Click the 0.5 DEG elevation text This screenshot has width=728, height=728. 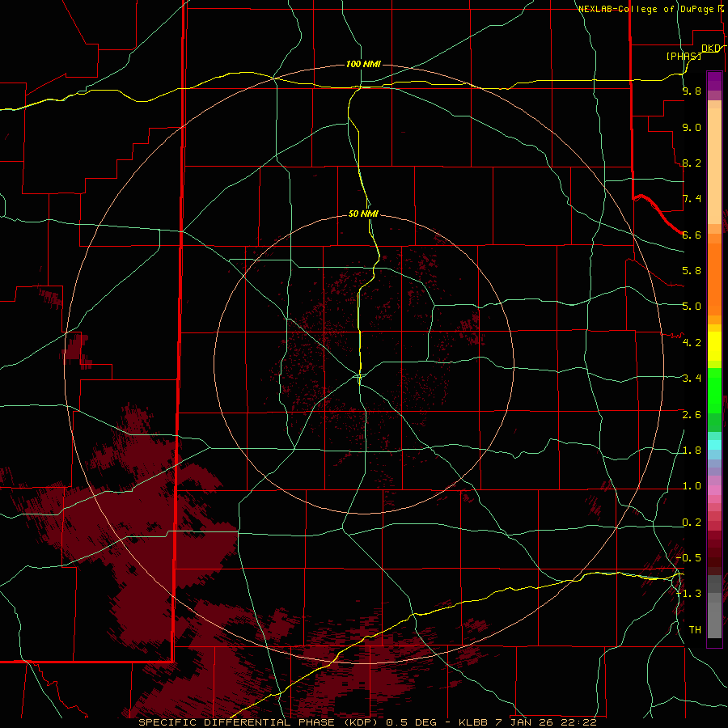point(412,722)
